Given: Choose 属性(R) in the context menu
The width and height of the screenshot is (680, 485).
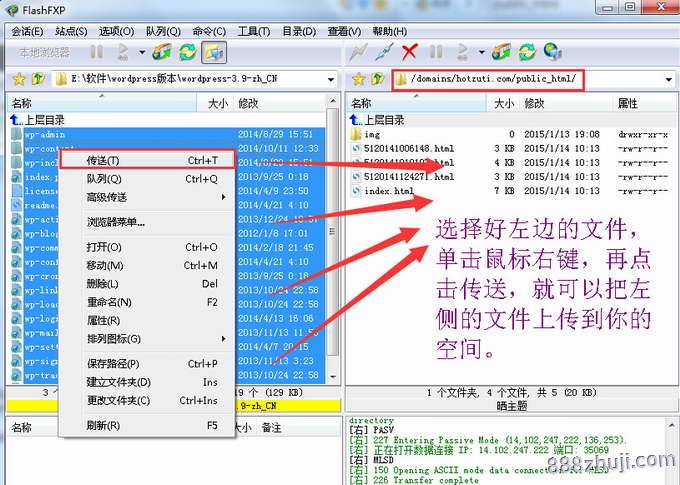Looking at the screenshot, I should click(x=147, y=320).
